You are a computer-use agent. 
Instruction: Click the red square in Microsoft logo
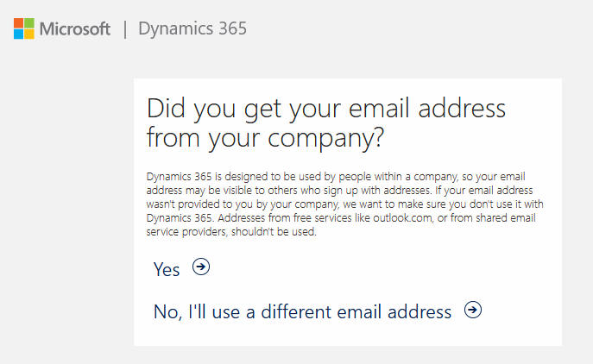coord(18,23)
